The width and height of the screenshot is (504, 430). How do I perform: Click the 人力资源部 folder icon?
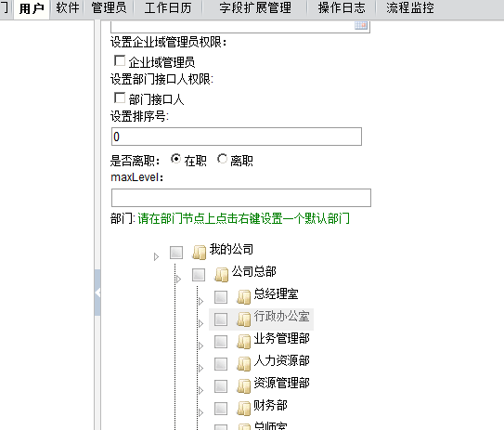point(243,364)
